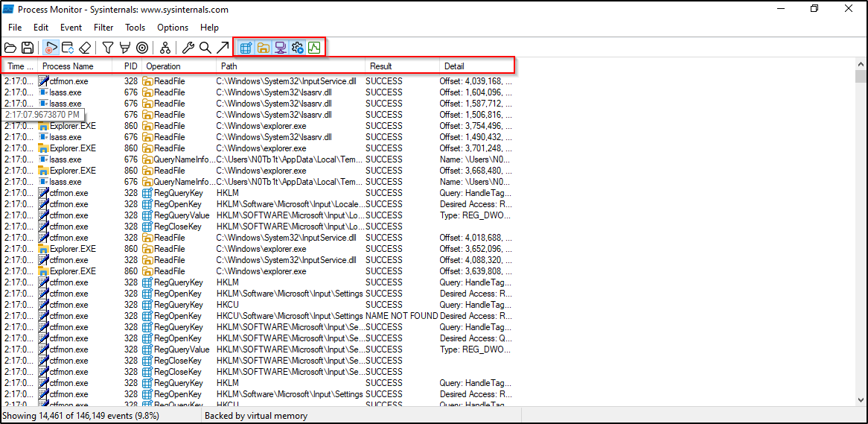Toggle showing network activity
Image resolution: width=868 pixels, height=424 pixels.
[280, 48]
